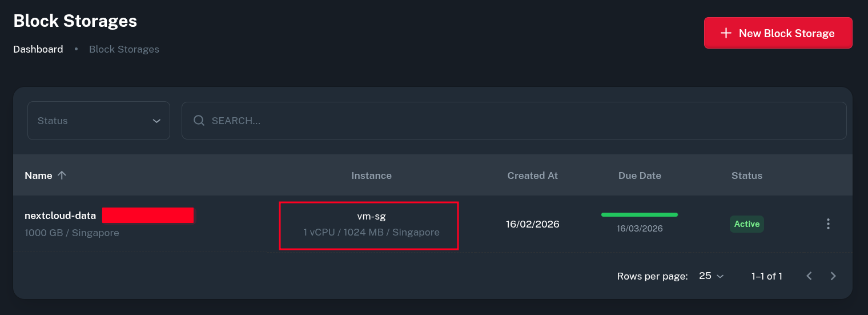Click the Name sort arrow icon

[x=62, y=176]
